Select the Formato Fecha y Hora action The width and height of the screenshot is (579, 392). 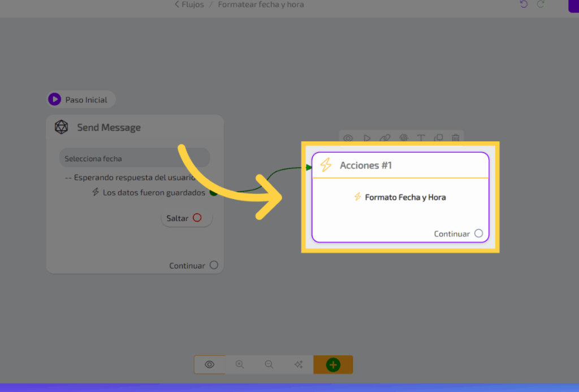tap(405, 197)
